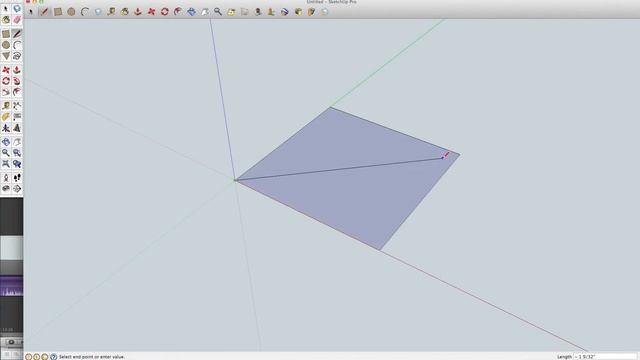This screenshot has height=360, width=640.
Task: Select the Axes tool in left palette
Action: click(6, 128)
